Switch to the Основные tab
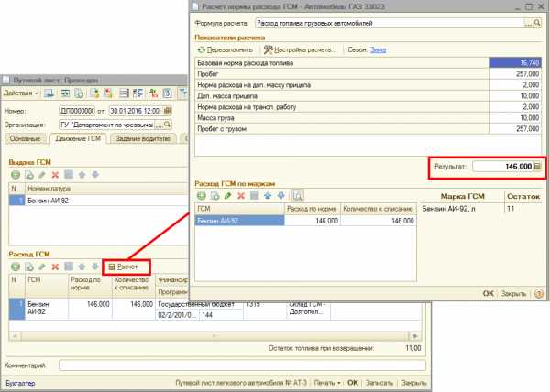Screen dimensions: 550x392 [x=25, y=138]
